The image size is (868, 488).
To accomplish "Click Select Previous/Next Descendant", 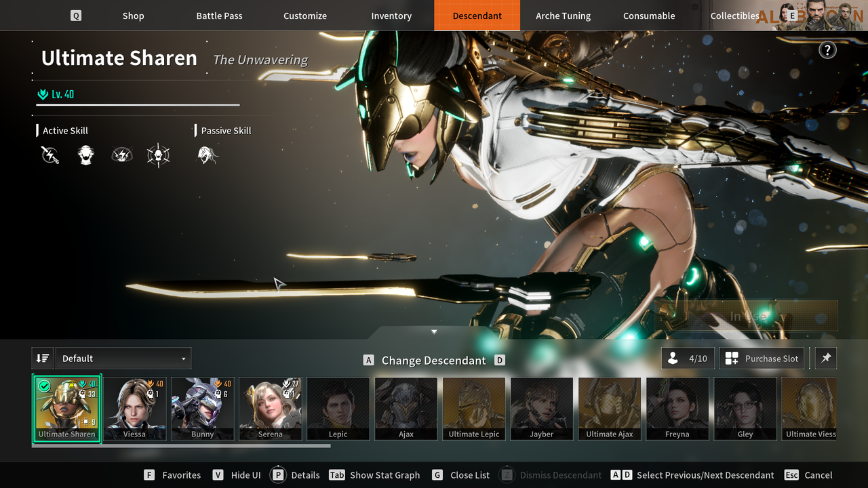I will click(692, 475).
